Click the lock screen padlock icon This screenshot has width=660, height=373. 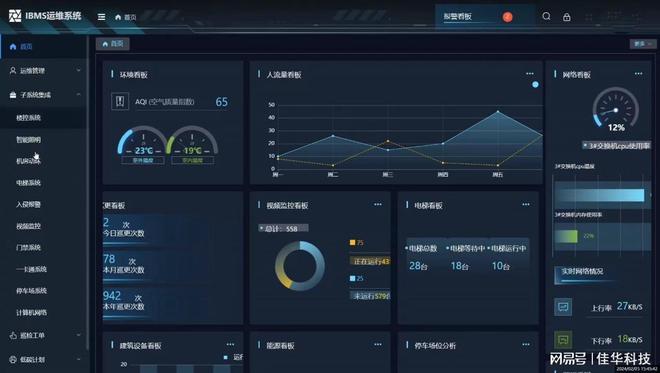[x=567, y=17]
